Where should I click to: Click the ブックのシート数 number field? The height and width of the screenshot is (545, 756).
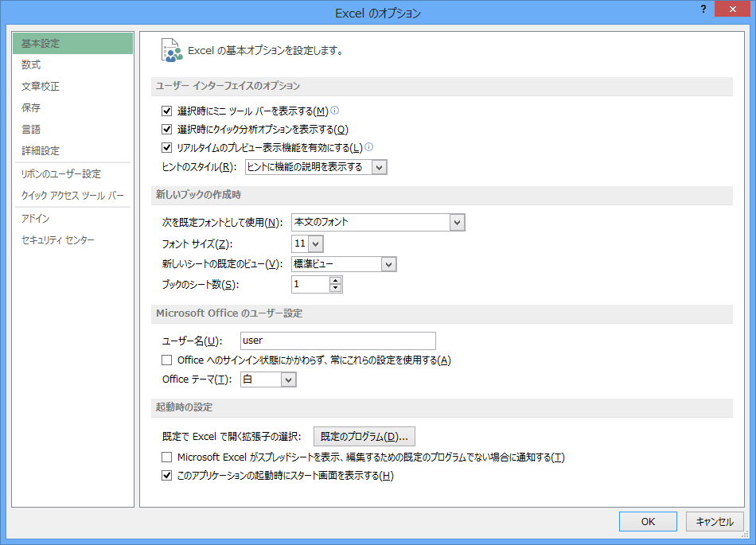[x=310, y=284]
